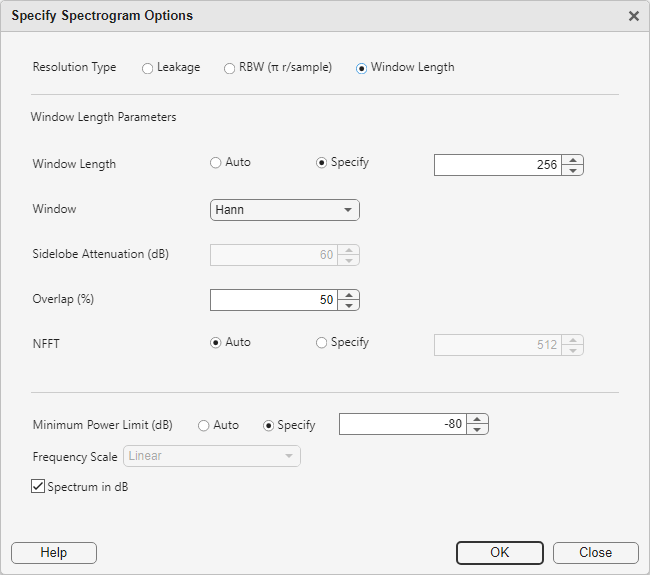Viewport: 650px width, 575px height.
Task: Confirm settings with OK button
Action: pos(499,553)
